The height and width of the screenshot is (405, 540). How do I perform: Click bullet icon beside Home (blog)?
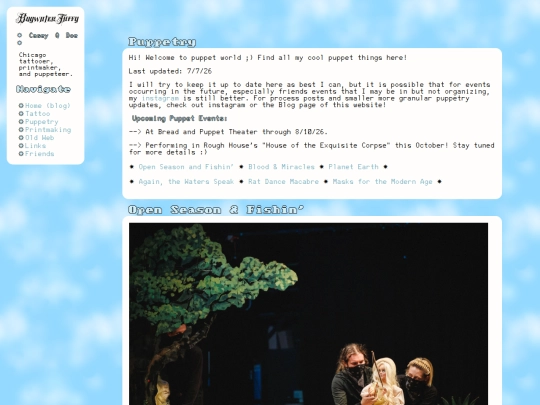click(x=21, y=106)
